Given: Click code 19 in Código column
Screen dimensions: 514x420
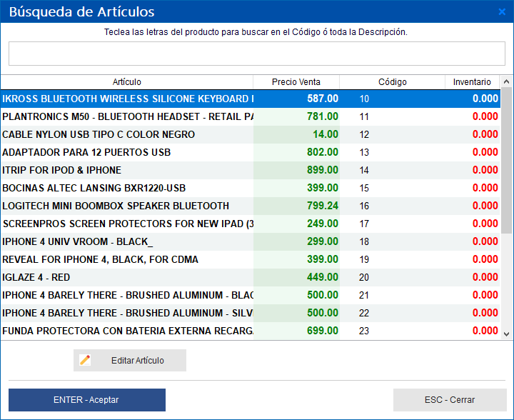Looking at the screenshot, I should [364, 260].
